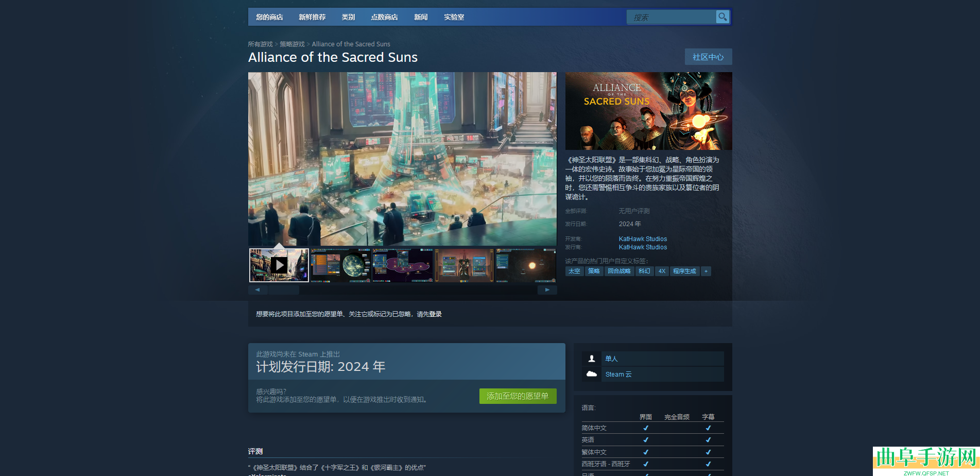
Task: Open KatHawk Studios developer link
Action: [x=643, y=239]
